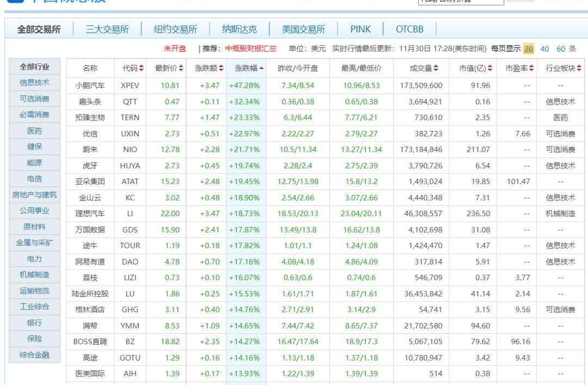Filter by 必需消费 industry

[x=34, y=114]
